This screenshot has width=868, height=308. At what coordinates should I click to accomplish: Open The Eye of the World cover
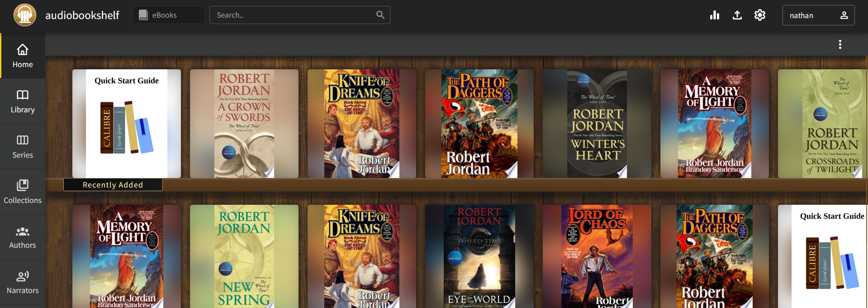479,256
